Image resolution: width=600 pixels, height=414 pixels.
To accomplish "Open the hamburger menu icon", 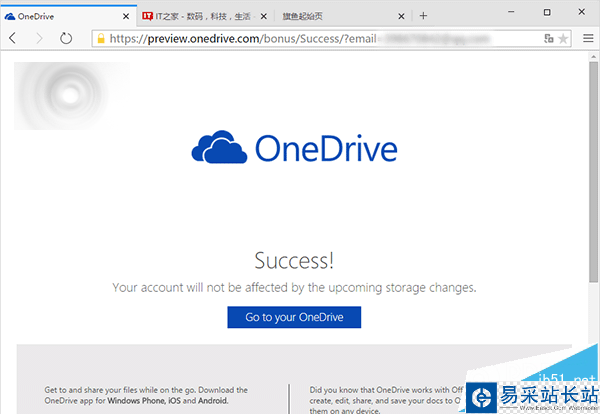I will (588, 38).
